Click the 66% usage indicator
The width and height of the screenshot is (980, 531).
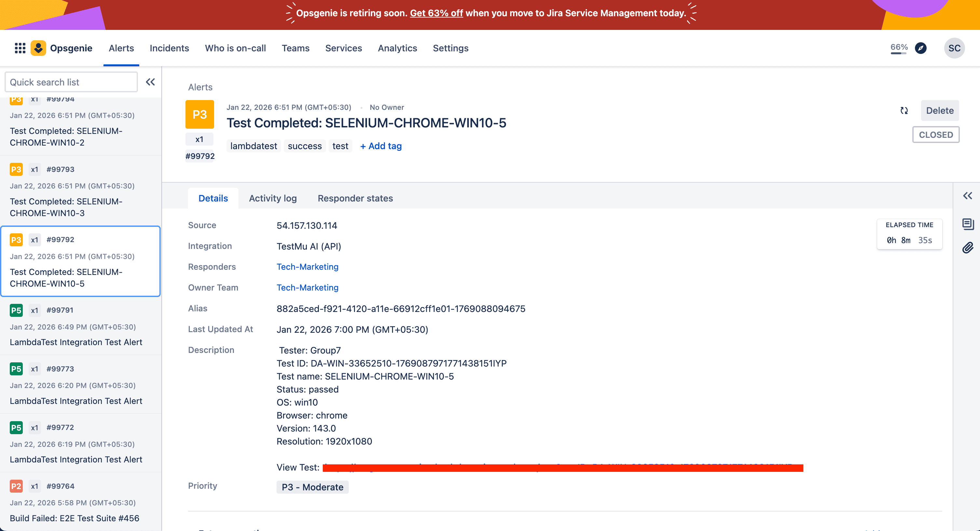click(x=899, y=48)
